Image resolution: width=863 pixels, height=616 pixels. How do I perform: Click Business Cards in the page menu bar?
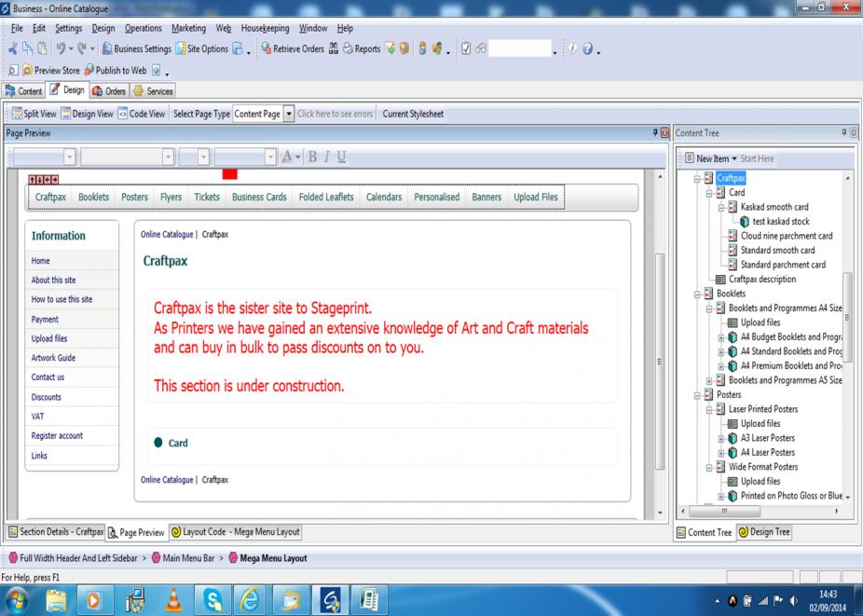(259, 198)
